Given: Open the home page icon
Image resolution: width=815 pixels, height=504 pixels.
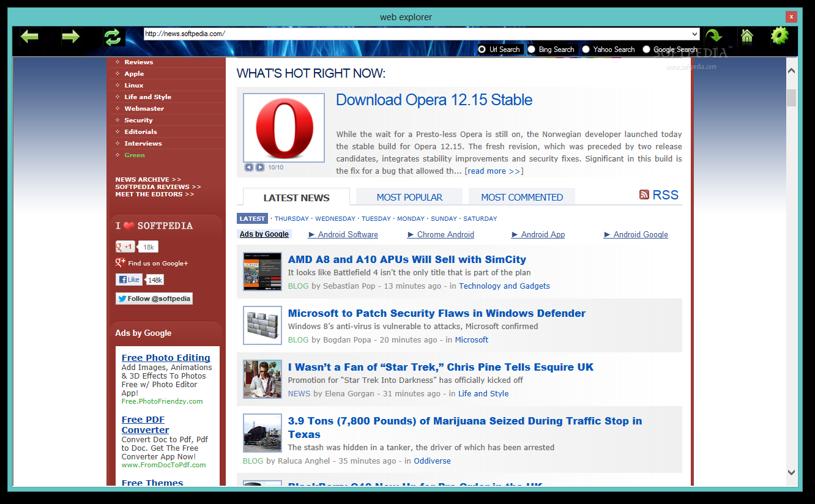Looking at the screenshot, I should (x=746, y=36).
